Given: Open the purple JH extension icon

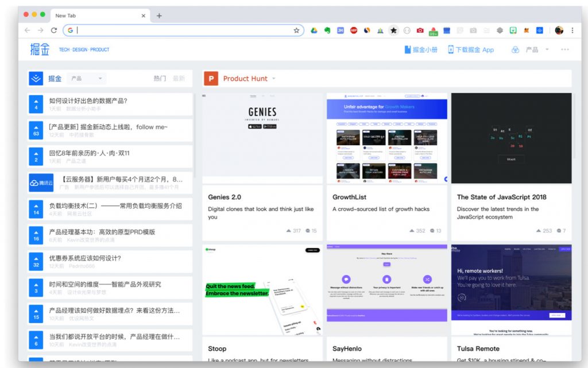Looking at the screenshot, I should 341,30.
